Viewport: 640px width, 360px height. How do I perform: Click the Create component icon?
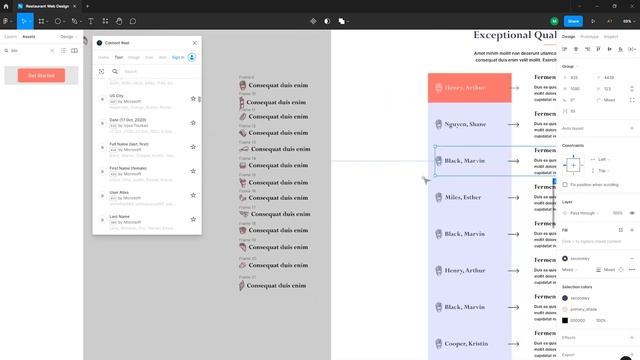pos(313,21)
